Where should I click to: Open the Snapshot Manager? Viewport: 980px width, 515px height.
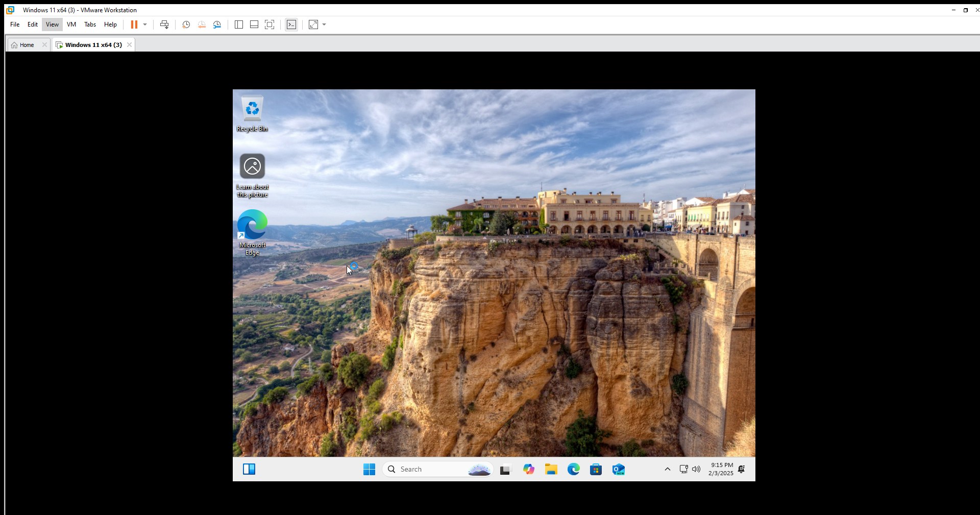point(217,24)
